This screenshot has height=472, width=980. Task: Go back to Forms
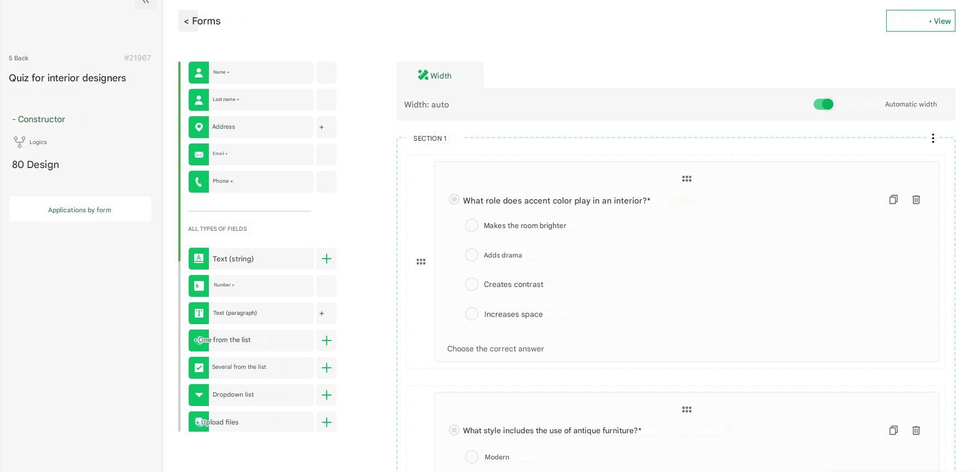202,21
